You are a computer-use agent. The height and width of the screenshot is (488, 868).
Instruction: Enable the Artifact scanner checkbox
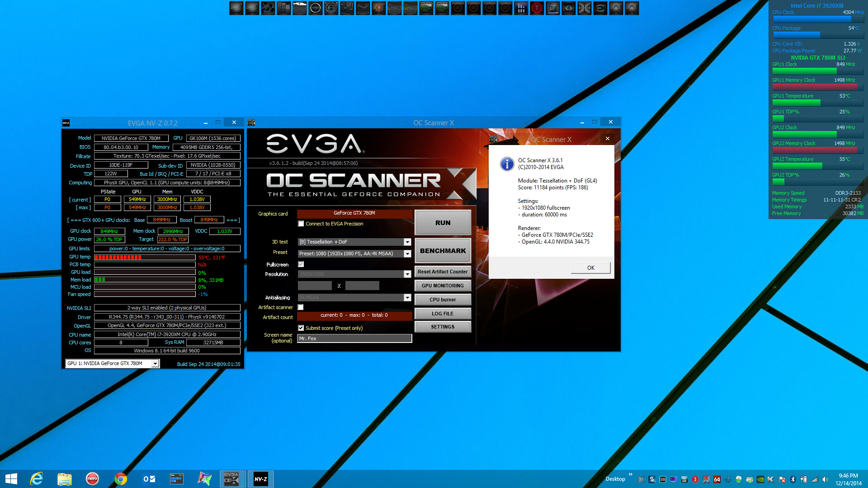pos(301,307)
